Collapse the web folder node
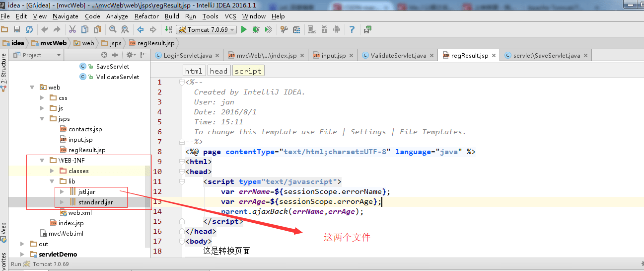The width and height of the screenshot is (644, 271). pyautogui.click(x=32, y=87)
